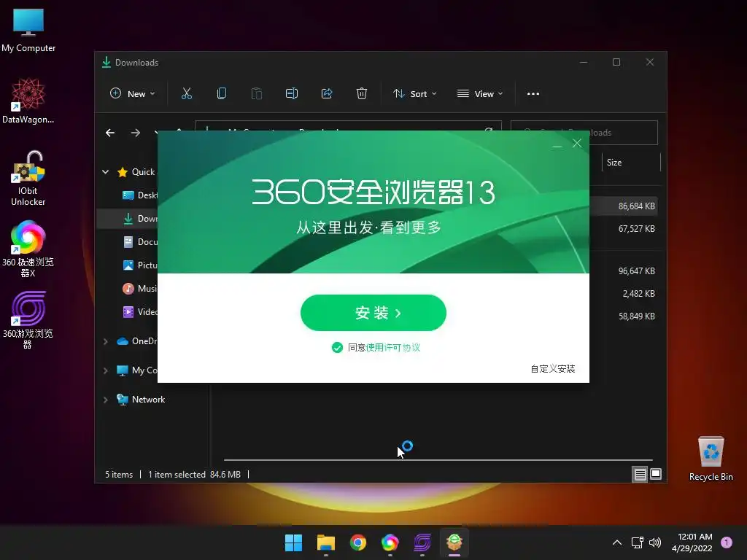
Task: Click the green 安装 install button
Action: click(x=373, y=313)
